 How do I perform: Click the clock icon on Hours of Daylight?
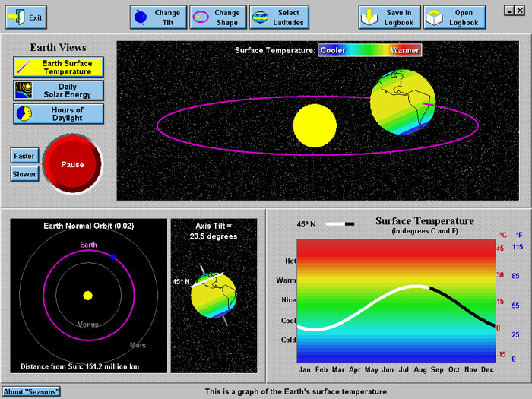coord(24,114)
